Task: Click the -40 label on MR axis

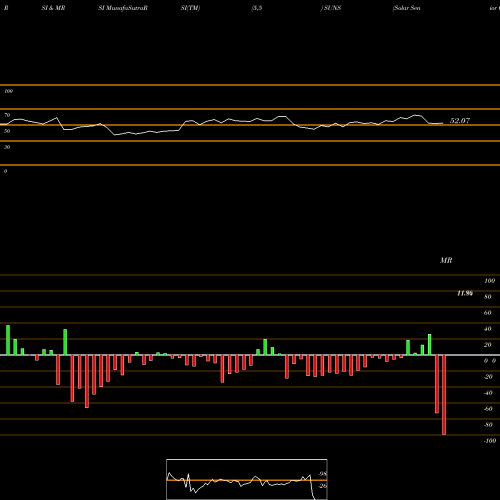Action: (x=488, y=393)
